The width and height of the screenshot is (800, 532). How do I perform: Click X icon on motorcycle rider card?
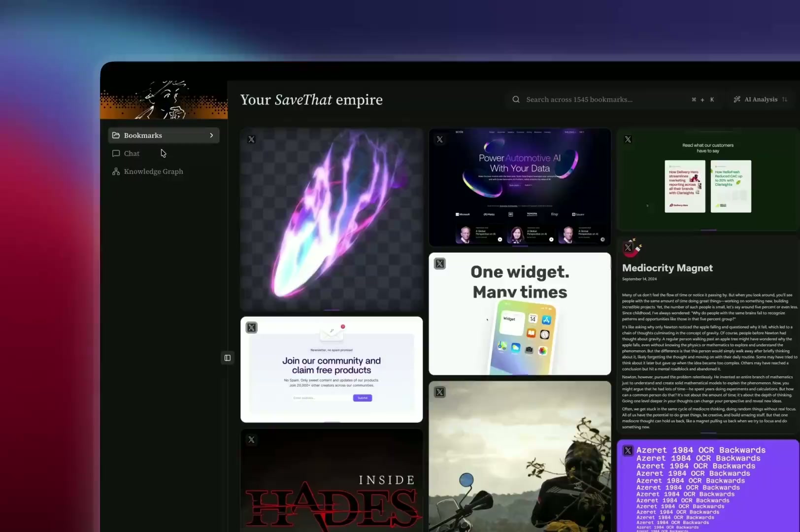pos(440,393)
